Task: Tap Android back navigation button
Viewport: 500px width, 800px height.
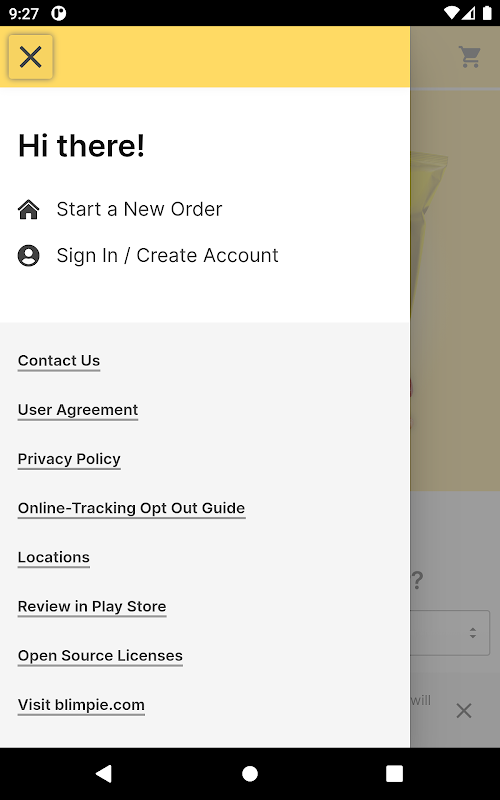Action: pos(104,773)
